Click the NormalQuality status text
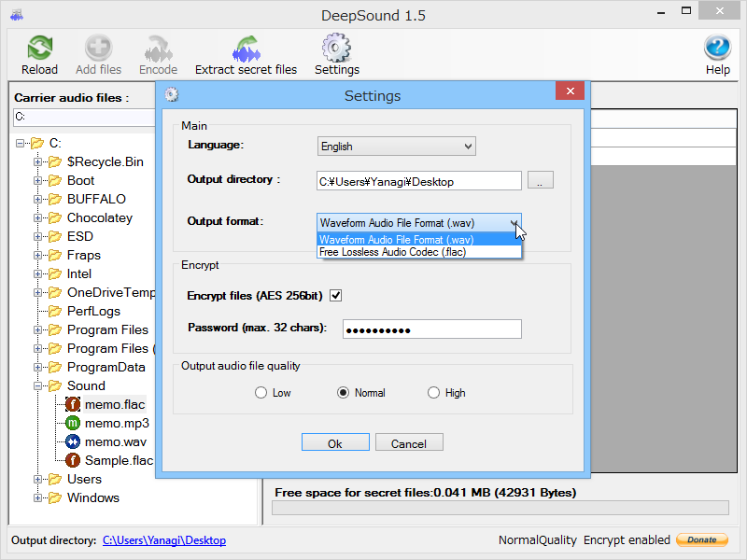Viewport: 747px width, 560px height. 538,540
